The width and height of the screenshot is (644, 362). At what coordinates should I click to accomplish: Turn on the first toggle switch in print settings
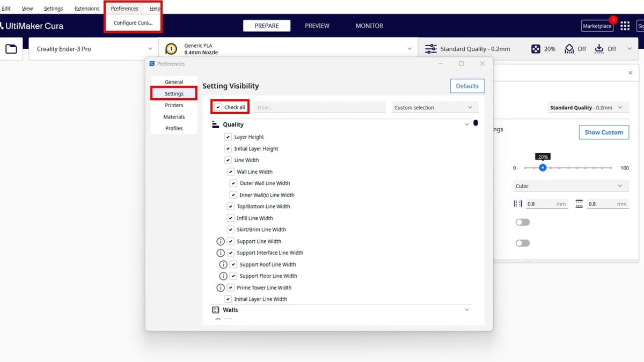pyautogui.click(x=522, y=222)
